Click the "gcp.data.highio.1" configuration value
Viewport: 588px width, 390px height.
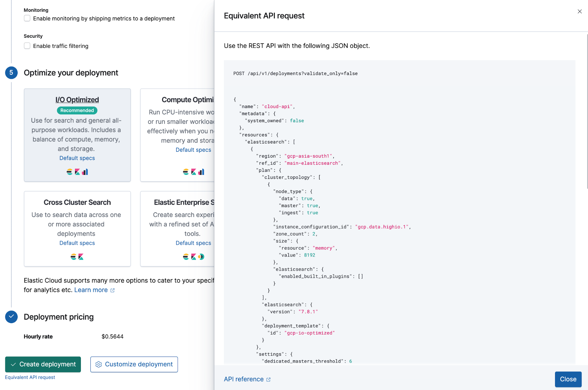[x=382, y=227]
